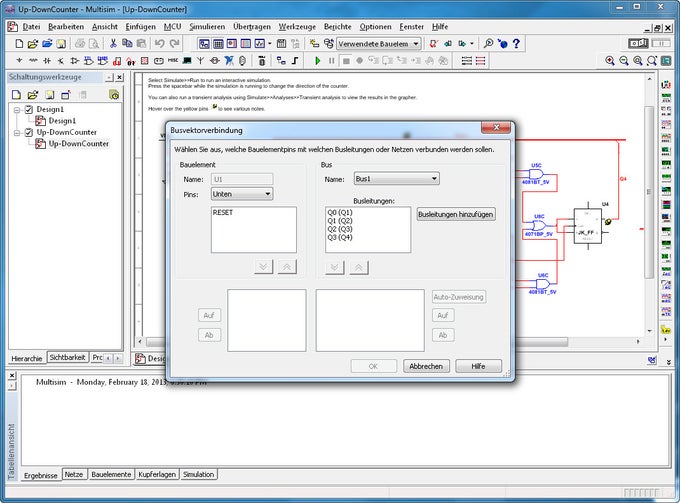Collapse the Up-DownCounter tree node
This screenshot has height=503, width=680.
point(16,133)
